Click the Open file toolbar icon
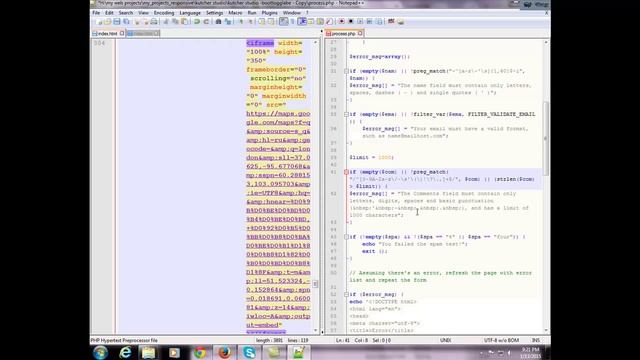This screenshot has width=640, height=360. point(108,21)
